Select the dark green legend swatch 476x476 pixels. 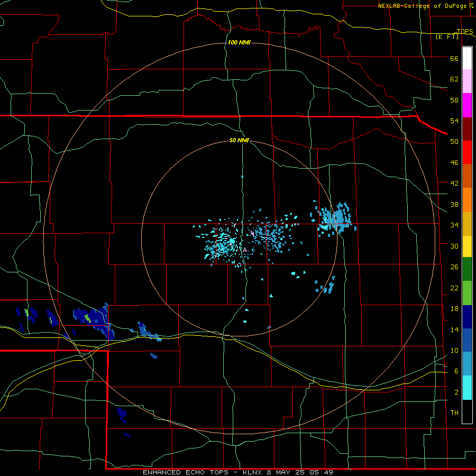pyautogui.click(x=467, y=269)
